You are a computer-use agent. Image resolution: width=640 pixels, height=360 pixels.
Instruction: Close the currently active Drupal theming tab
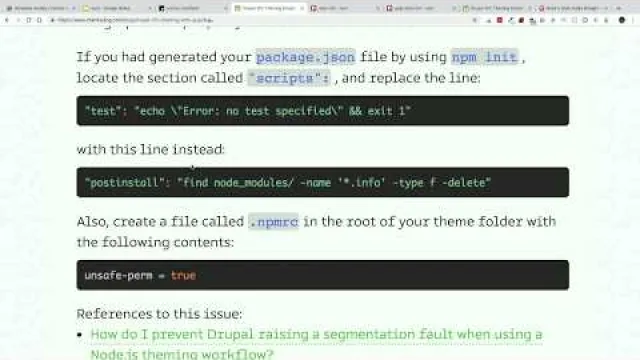(x=302, y=8)
